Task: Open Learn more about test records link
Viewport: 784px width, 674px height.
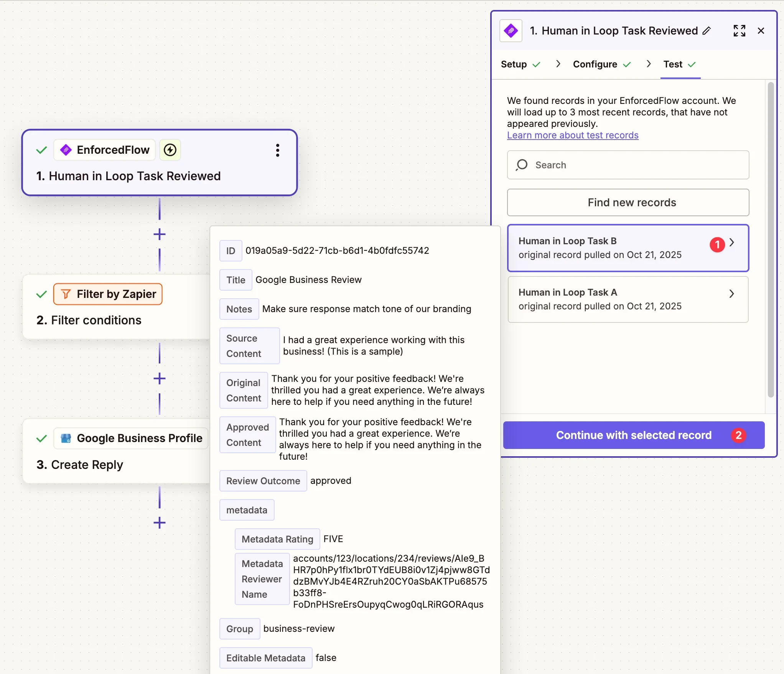Action: (x=572, y=135)
